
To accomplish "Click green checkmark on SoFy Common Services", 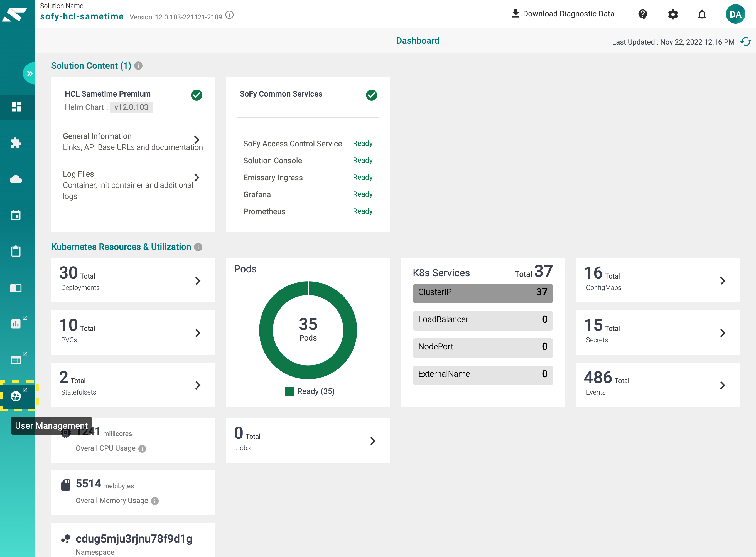I will coord(371,95).
